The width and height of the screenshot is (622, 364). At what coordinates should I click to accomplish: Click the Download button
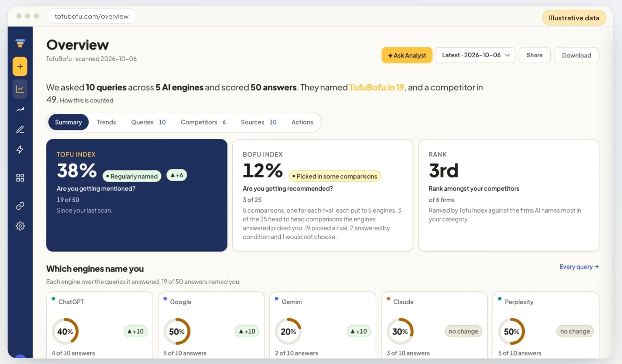click(576, 55)
